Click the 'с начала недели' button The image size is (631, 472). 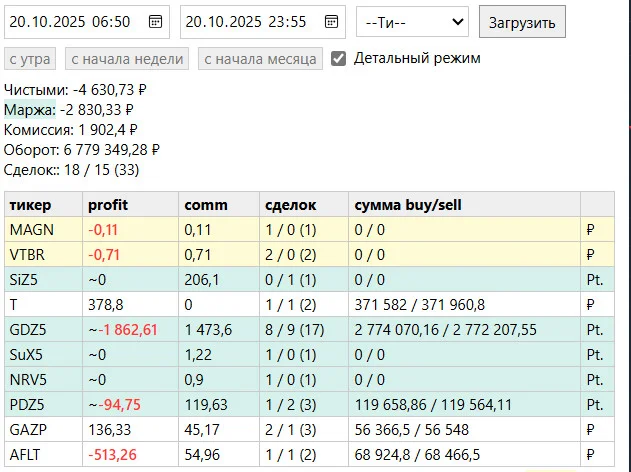point(127,59)
